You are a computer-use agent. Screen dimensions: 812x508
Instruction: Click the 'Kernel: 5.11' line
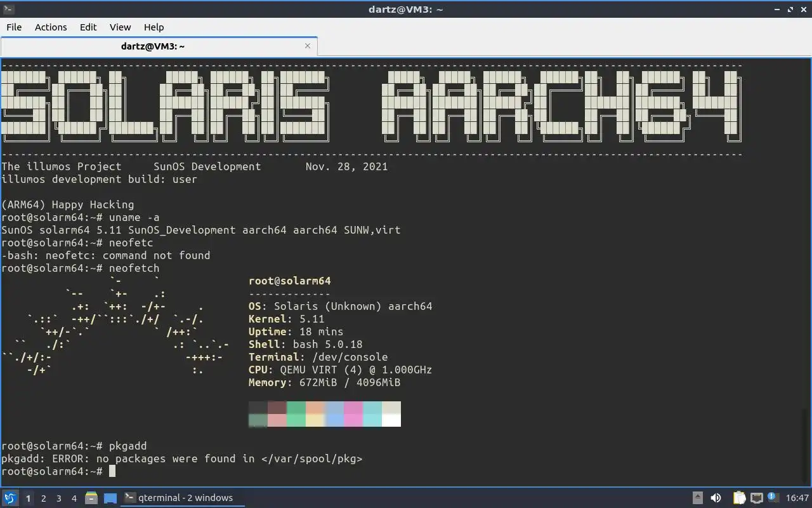tap(287, 319)
